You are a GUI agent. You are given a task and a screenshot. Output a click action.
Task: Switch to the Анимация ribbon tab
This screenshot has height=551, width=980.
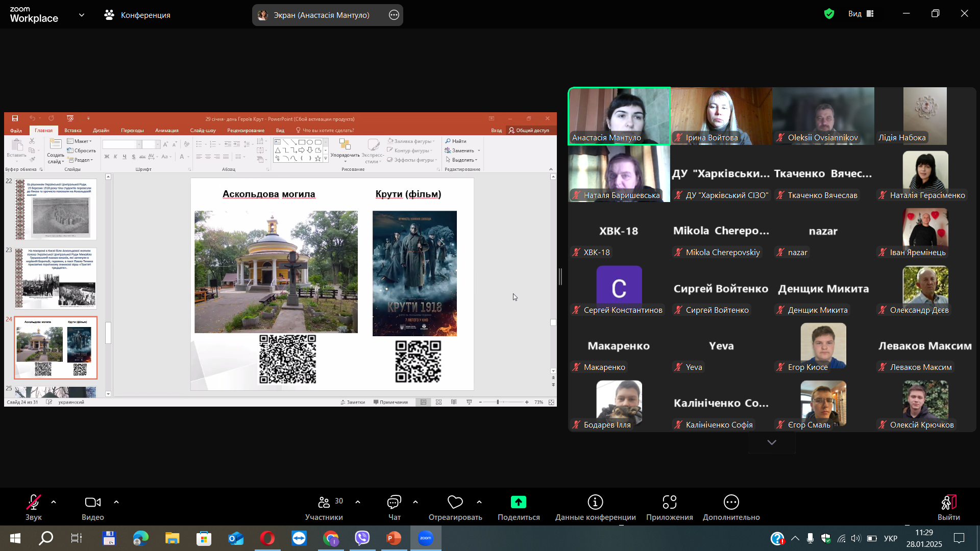tap(167, 131)
